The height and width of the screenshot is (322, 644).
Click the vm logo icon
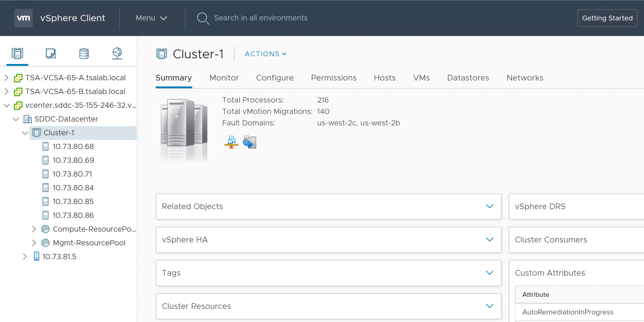(x=23, y=18)
